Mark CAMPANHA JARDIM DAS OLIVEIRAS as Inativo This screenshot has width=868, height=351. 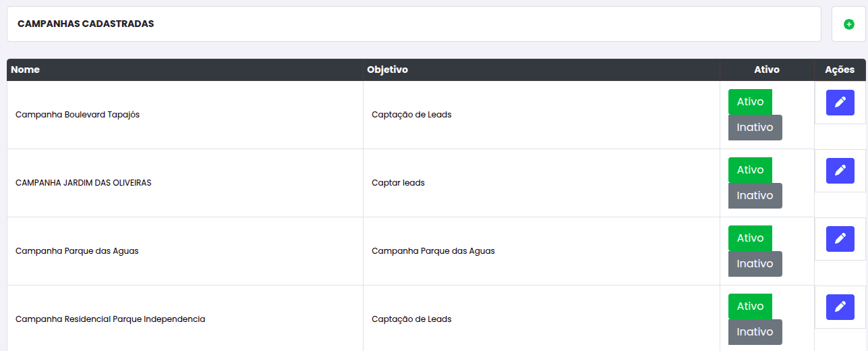(x=755, y=196)
